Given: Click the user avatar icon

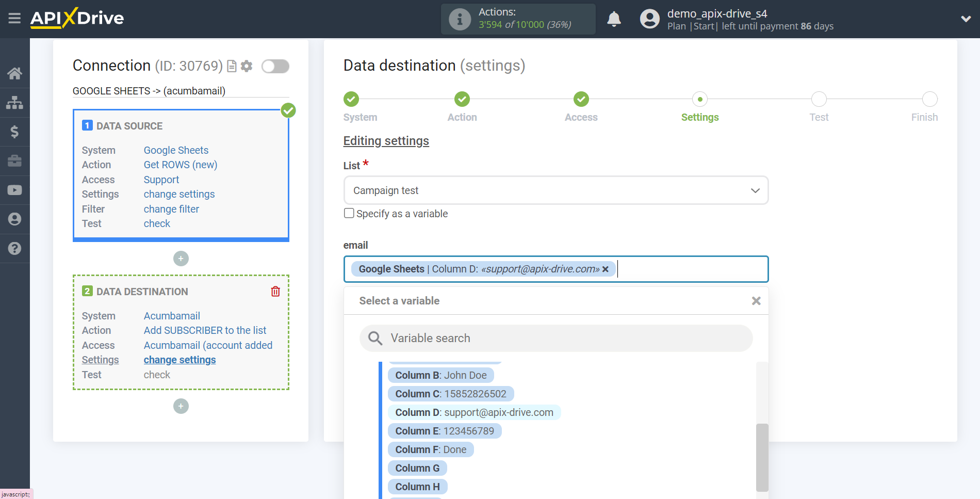Looking at the screenshot, I should coord(649,19).
